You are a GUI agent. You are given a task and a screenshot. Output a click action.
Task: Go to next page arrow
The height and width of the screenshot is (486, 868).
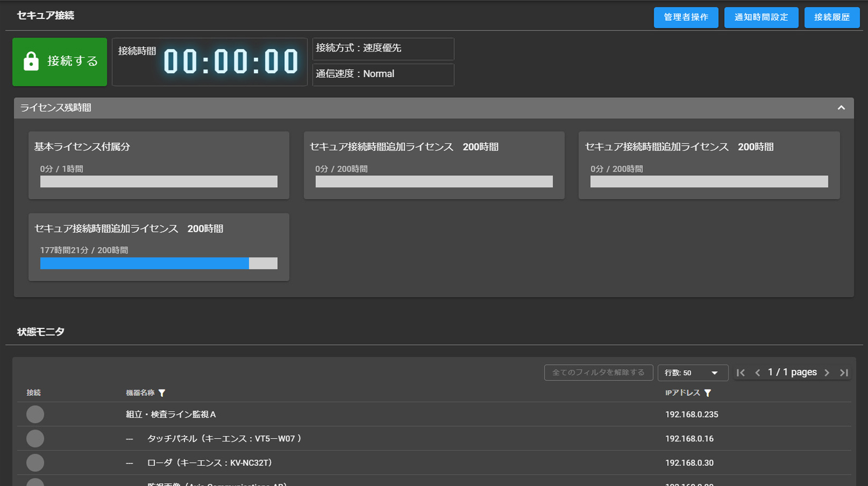[x=827, y=373]
